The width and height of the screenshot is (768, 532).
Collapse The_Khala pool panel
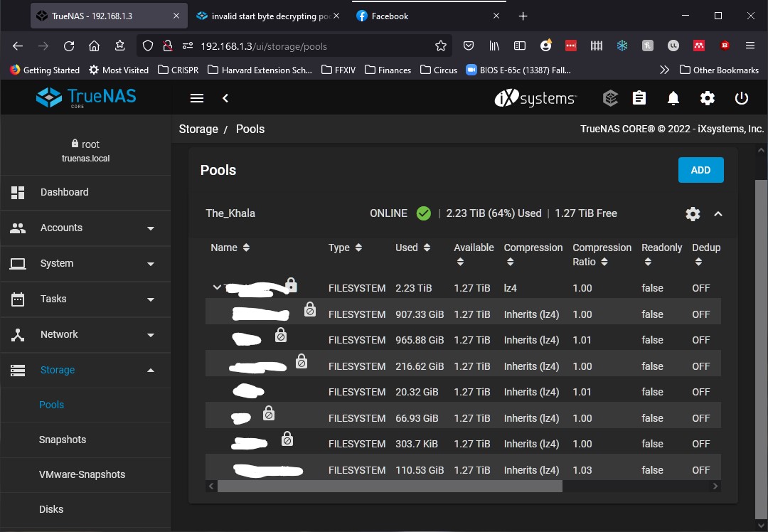point(718,214)
